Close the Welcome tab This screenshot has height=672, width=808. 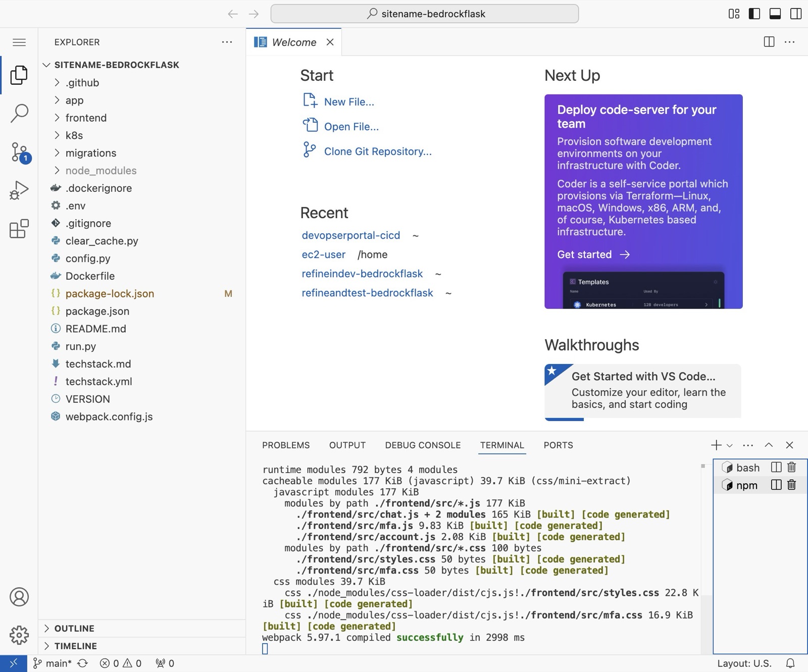(x=330, y=42)
